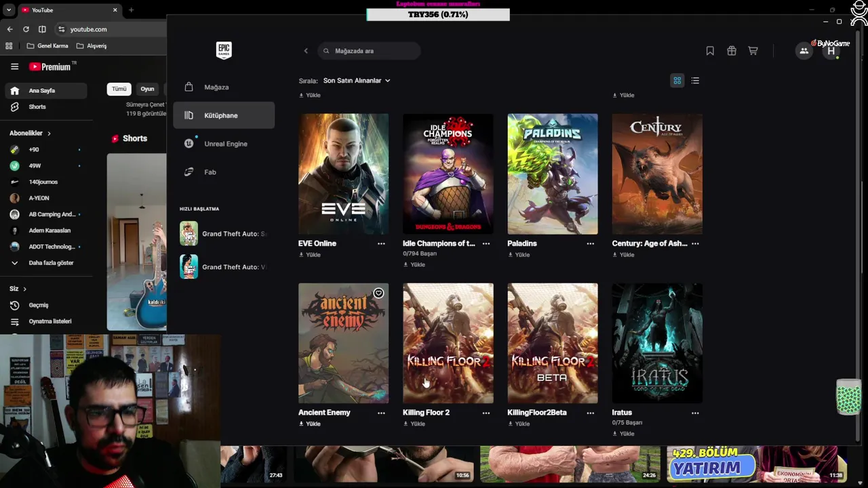The image size is (868, 488).
Task: Open the friends list icon
Action: [804, 51]
